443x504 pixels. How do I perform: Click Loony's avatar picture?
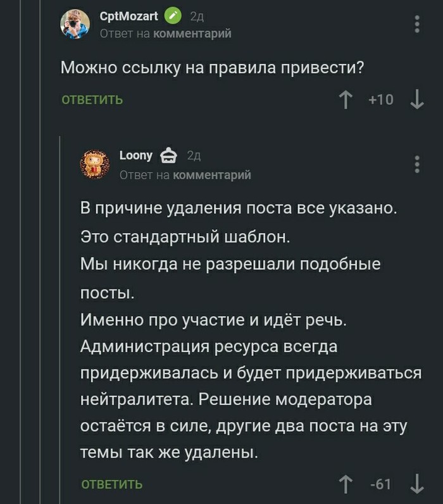click(96, 163)
